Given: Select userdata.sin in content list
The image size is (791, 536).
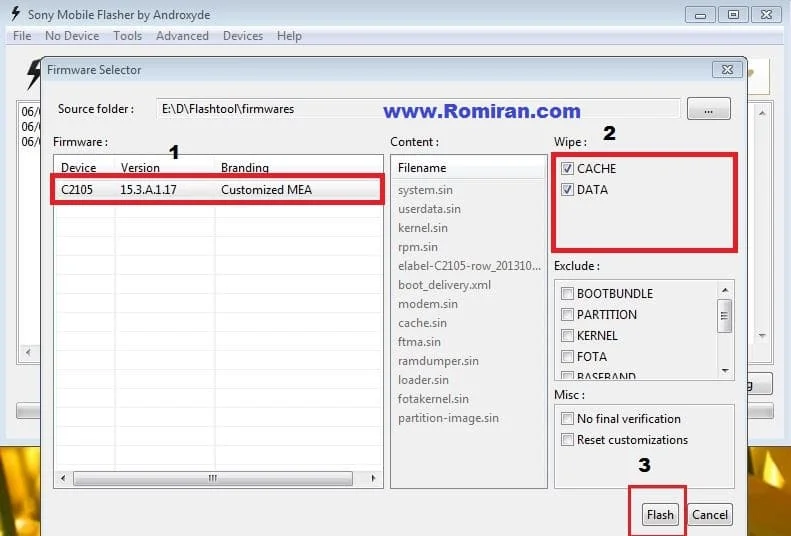Looking at the screenshot, I should coord(429,209).
